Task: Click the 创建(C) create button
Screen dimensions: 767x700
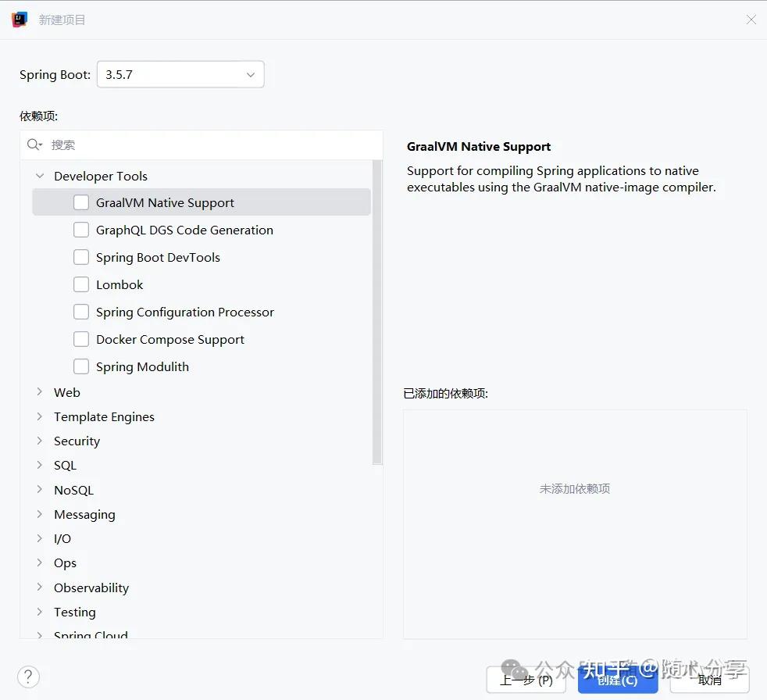Action: point(618,680)
